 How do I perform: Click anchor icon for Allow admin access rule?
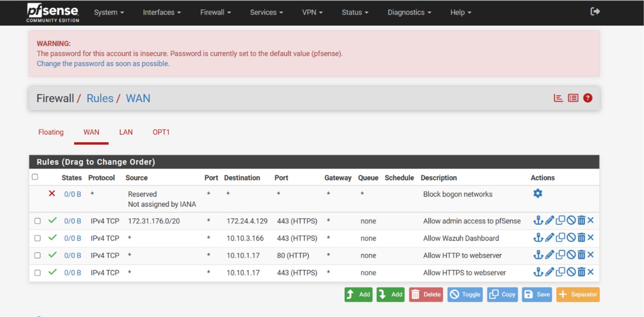click(538, 220)
